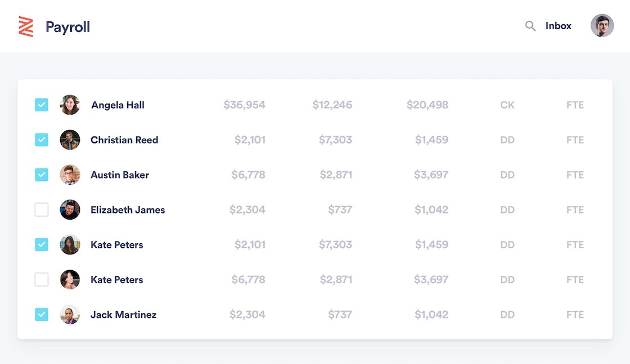Click Angela Hall's avatar photo

[x=70, y=105]
